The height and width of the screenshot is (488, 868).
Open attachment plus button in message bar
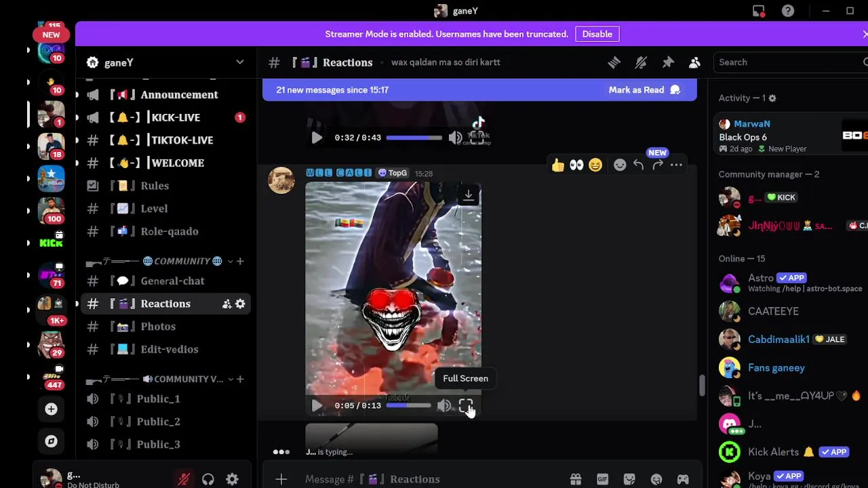281,479
